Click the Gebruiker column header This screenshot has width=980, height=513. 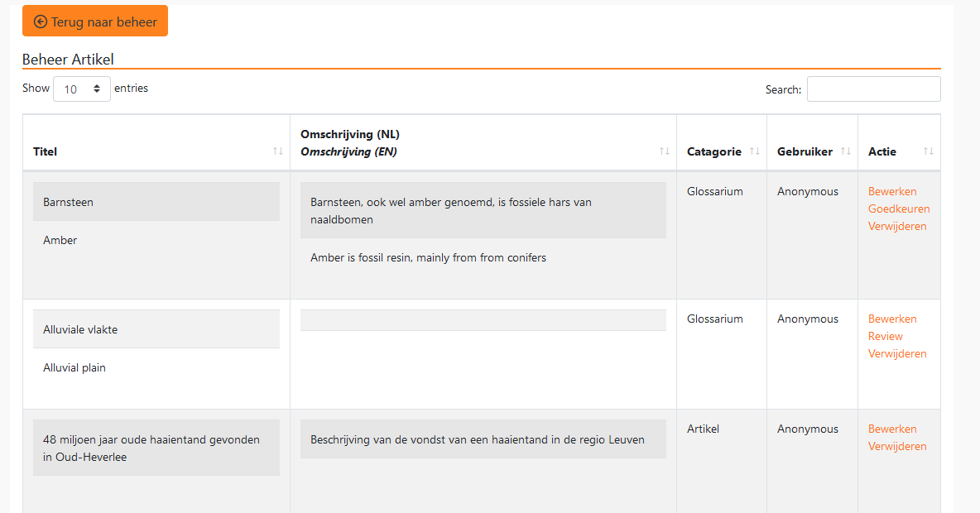click(805, 151)
